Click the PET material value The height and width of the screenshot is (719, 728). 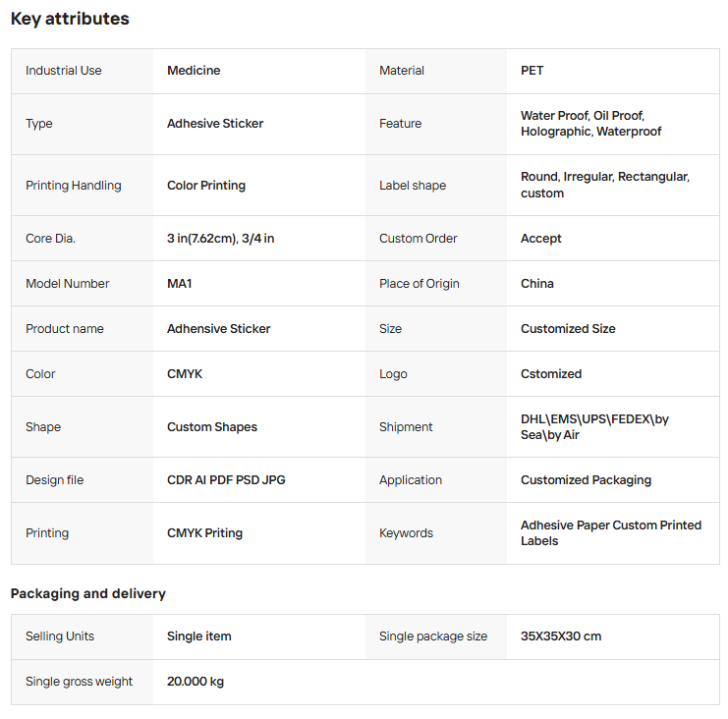coord(532,71)
